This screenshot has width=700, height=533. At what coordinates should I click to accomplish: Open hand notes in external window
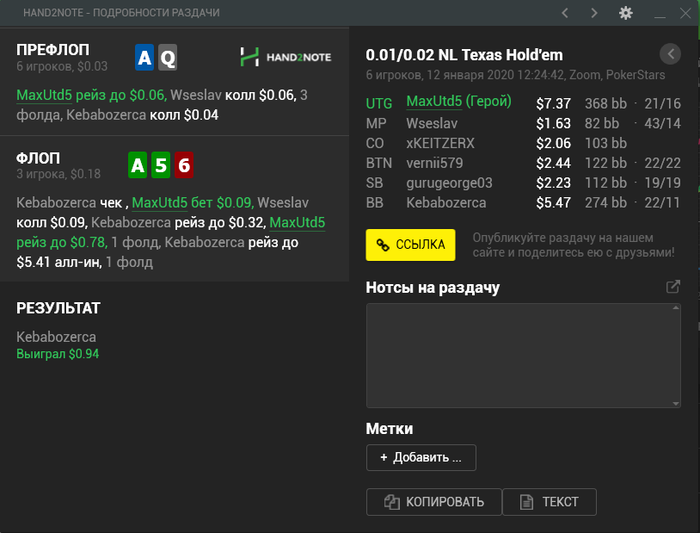click(x=673, y=287)
